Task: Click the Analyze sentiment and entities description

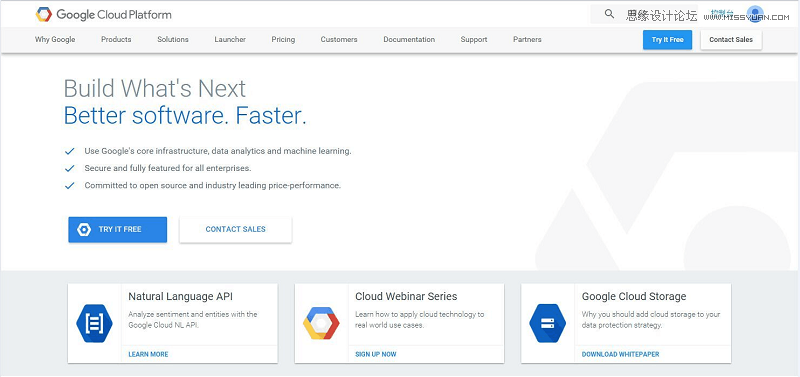Action: point(193,320)
